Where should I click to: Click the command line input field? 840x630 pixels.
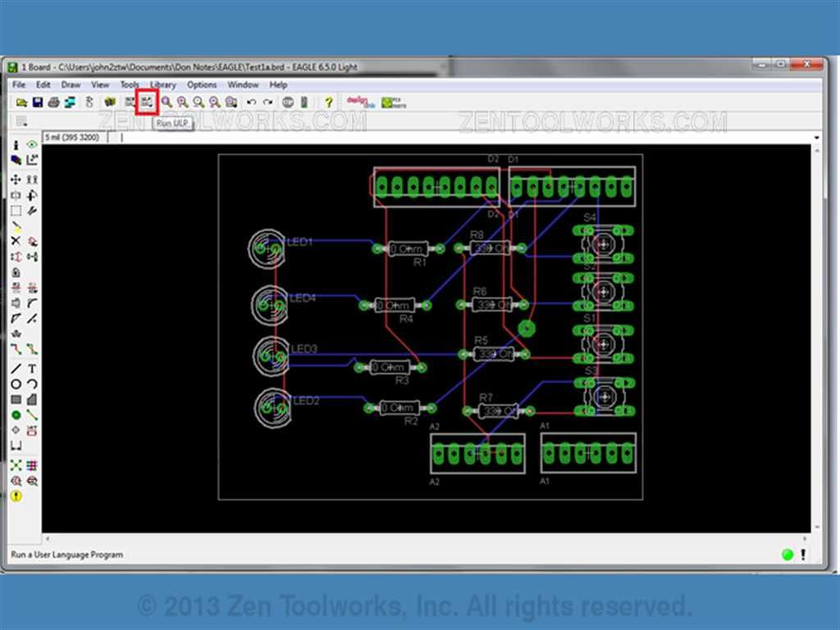click(466, 138)
